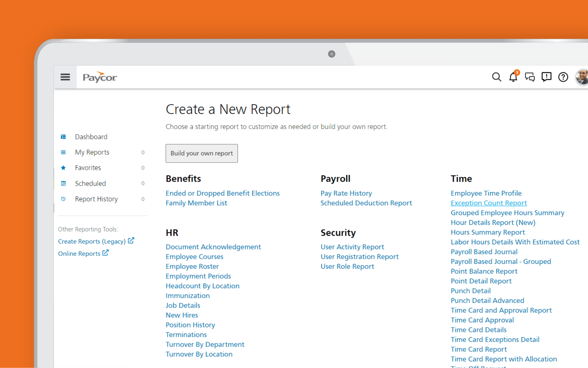Open Document Acknowledgement report
This screenshot has height=368, width=588.
coord(213,247)
